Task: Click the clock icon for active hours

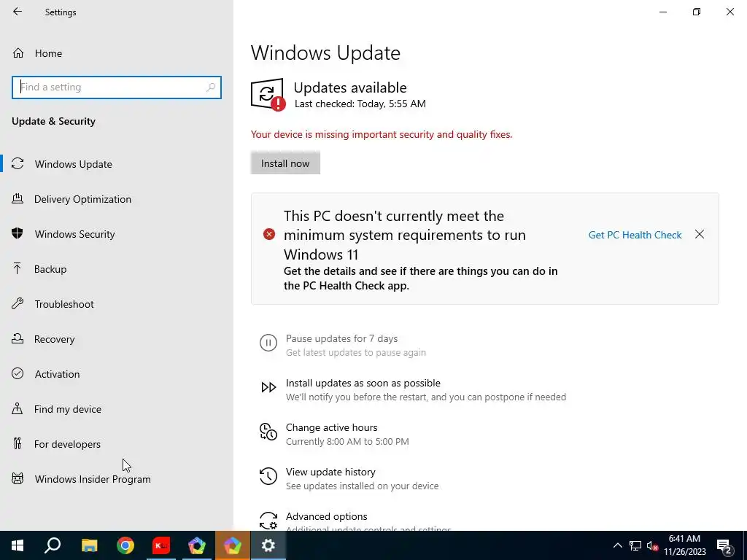Action: (268, 432)
